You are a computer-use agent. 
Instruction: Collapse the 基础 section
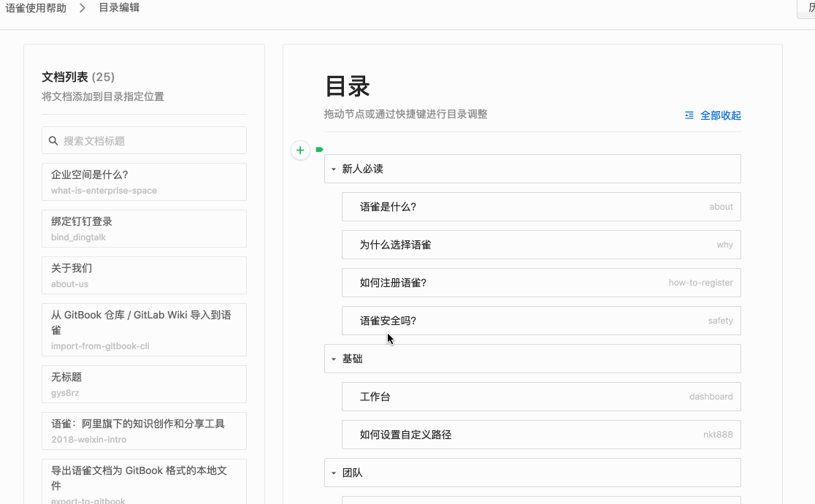334,359
